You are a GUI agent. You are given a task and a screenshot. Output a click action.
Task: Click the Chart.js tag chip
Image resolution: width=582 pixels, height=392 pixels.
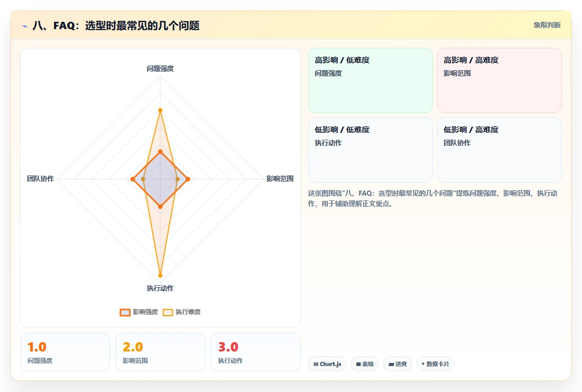pyautogui.click(x=327, y=364)
